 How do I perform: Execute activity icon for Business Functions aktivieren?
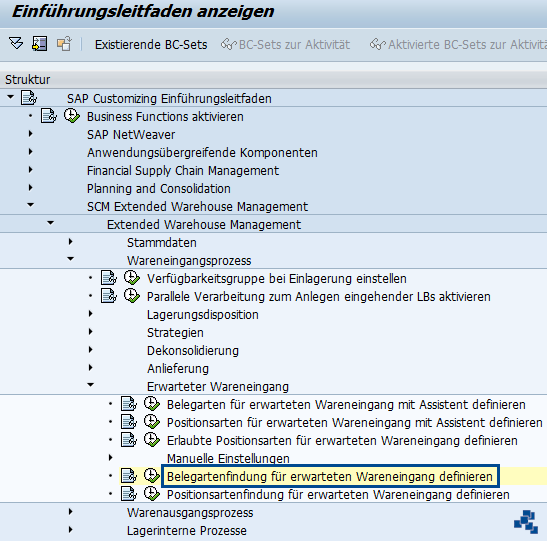pyautogui.click(x=72, y=116)
